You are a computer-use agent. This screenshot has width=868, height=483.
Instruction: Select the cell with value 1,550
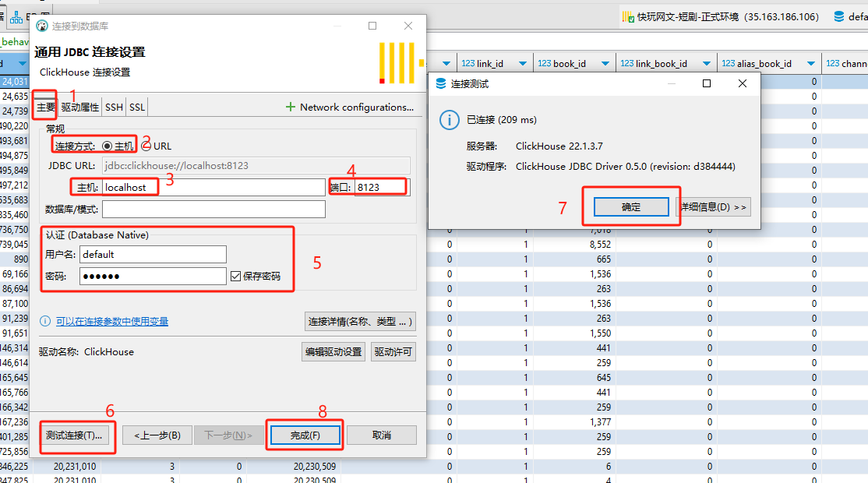click(x=574, y=333)
